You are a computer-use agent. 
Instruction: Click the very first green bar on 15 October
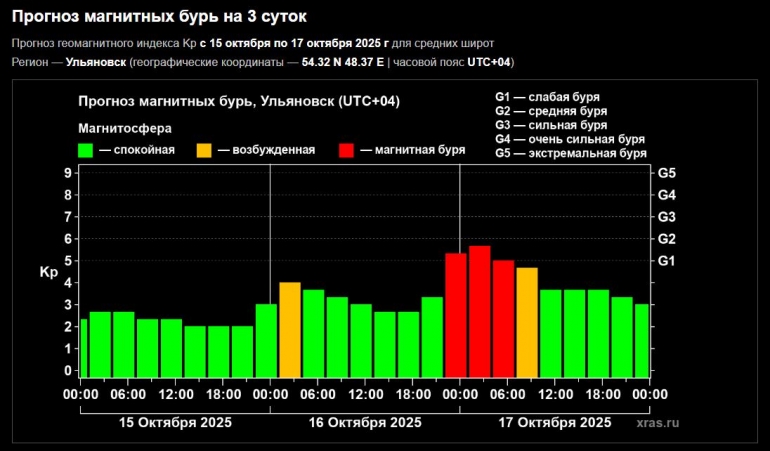click(83, 348)
